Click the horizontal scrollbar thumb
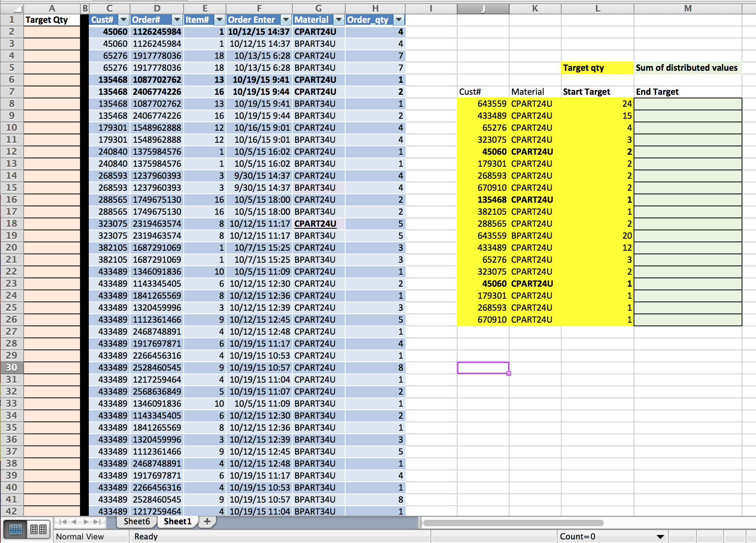Screen dimensions: 756x543 pos(513,523)
